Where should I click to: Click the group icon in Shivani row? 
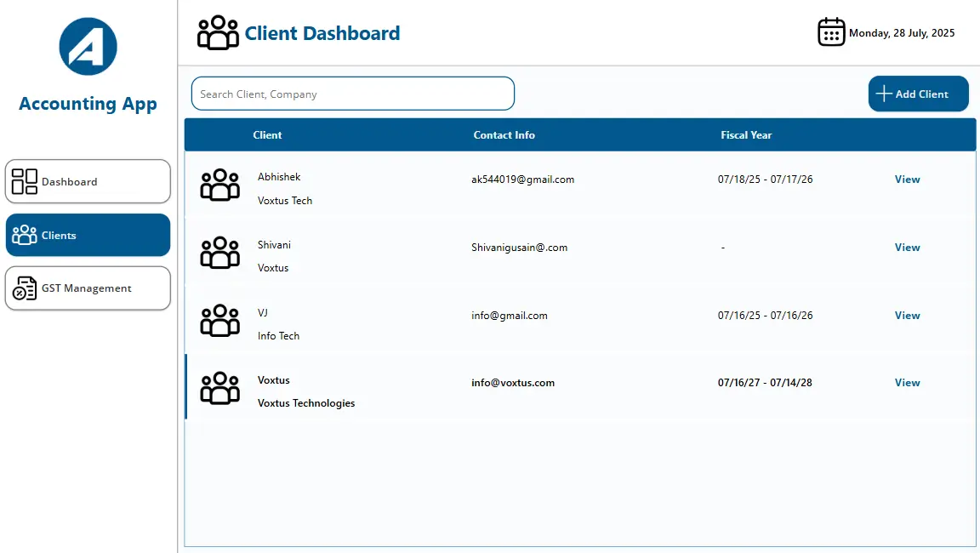pyautogui.click(x=220, y=253)
